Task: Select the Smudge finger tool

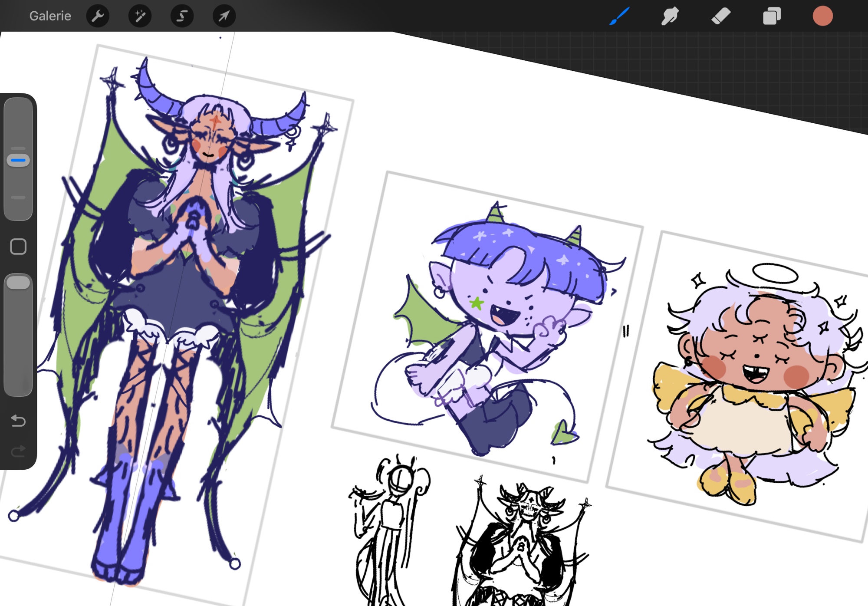Action: click(670, 16)
